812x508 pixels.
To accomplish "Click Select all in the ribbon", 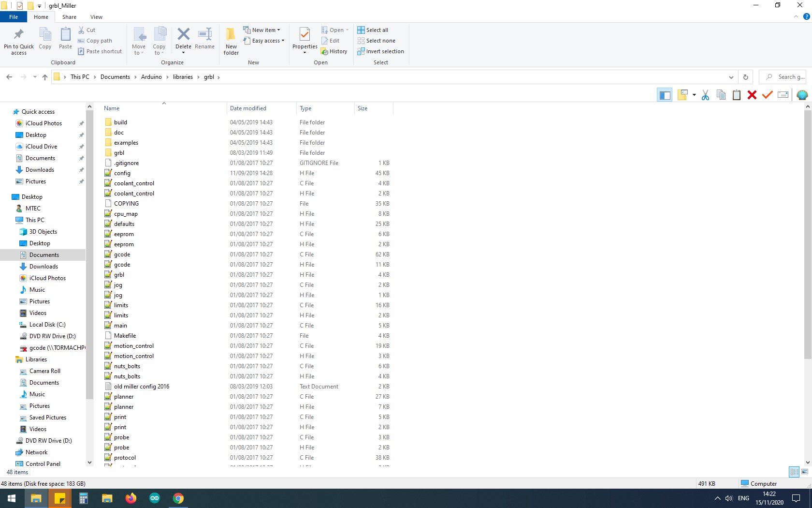I will 373,30.
